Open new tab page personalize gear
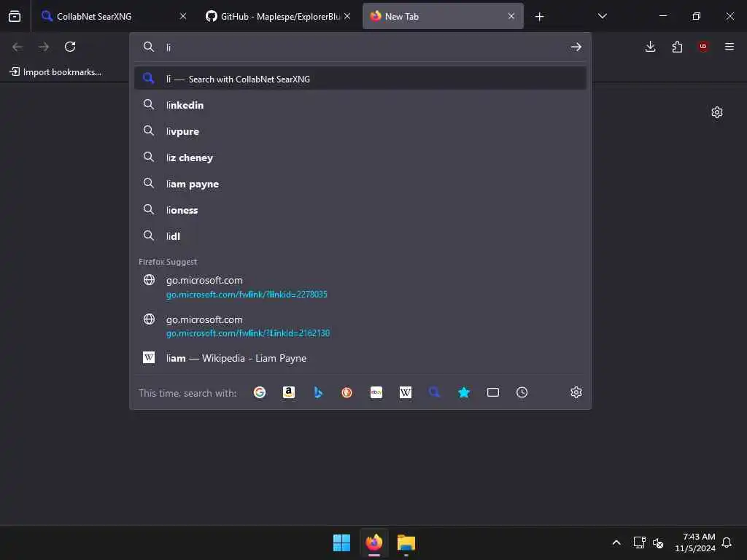This screenshot has height=560, width=747. click(x=717, y=112)
